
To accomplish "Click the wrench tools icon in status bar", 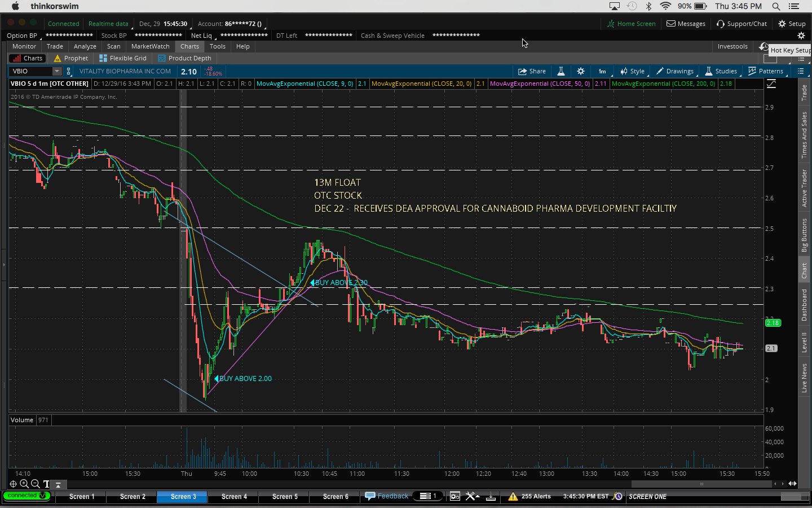I will 473,496.
